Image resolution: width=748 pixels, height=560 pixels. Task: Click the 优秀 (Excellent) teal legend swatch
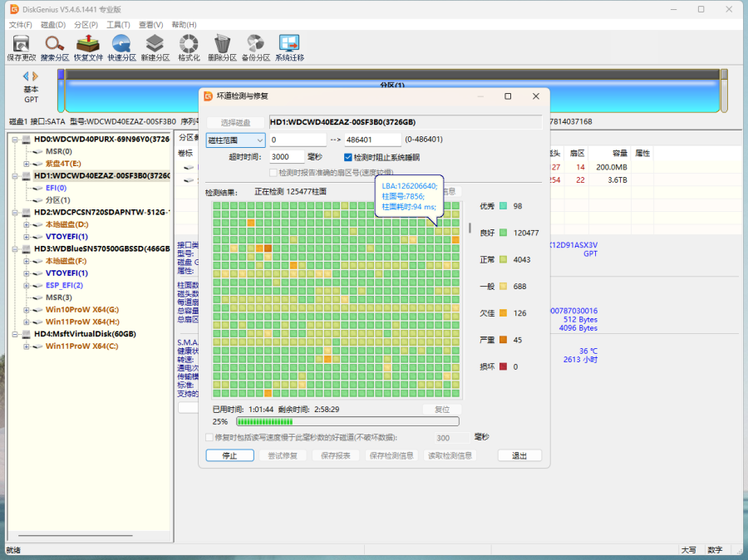click(504, 206)
